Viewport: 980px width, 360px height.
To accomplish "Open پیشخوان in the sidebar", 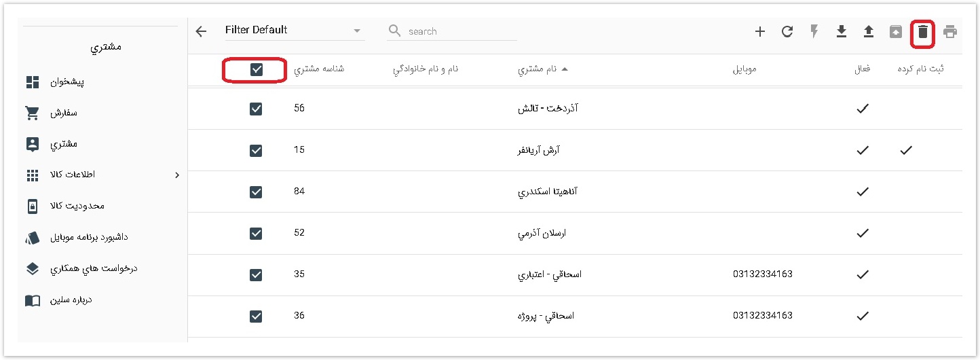I will (x=69, y=82).
